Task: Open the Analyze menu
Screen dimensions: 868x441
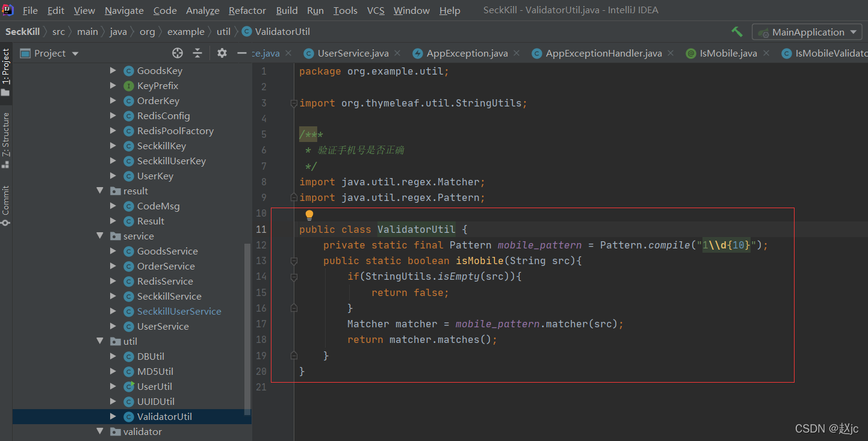Action: pyautogui.click(x=203, y=10)
